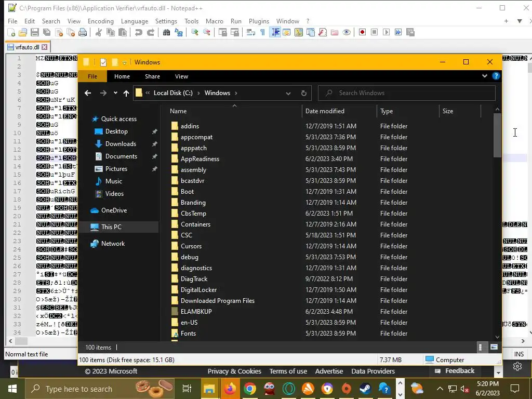Expand the Explorer ribbon chevron

pyautogui.click(x=485, y=76)
